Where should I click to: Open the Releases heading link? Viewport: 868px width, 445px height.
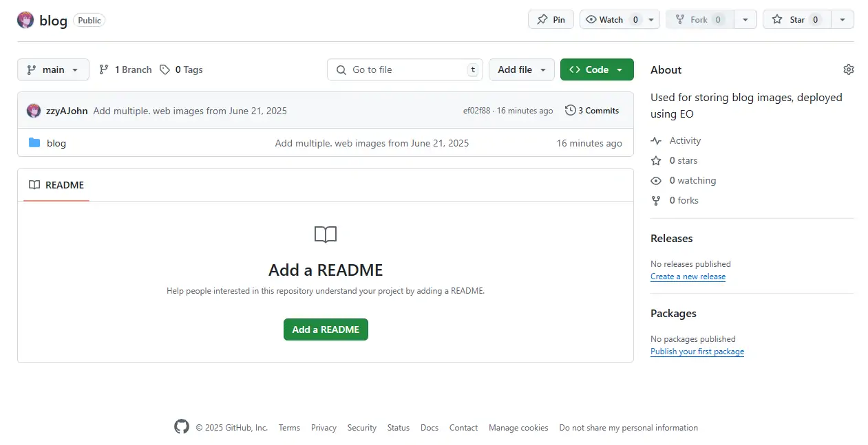pos(672,238)
